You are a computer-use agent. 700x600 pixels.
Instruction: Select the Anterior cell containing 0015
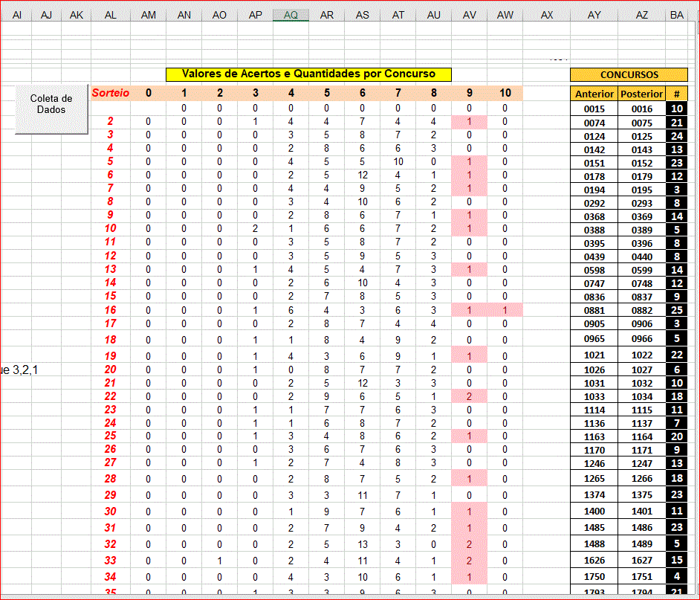tap(594, 109)
